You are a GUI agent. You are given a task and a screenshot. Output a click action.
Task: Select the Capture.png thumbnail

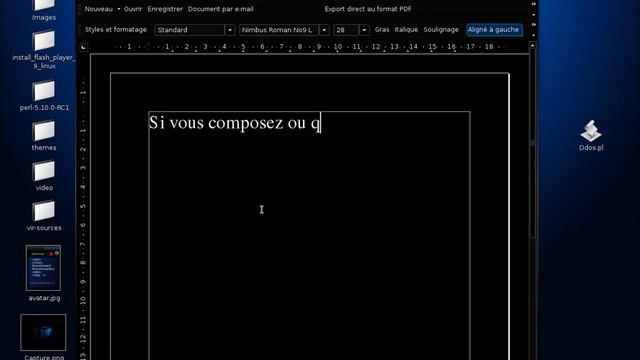click(x=43, y=332)
